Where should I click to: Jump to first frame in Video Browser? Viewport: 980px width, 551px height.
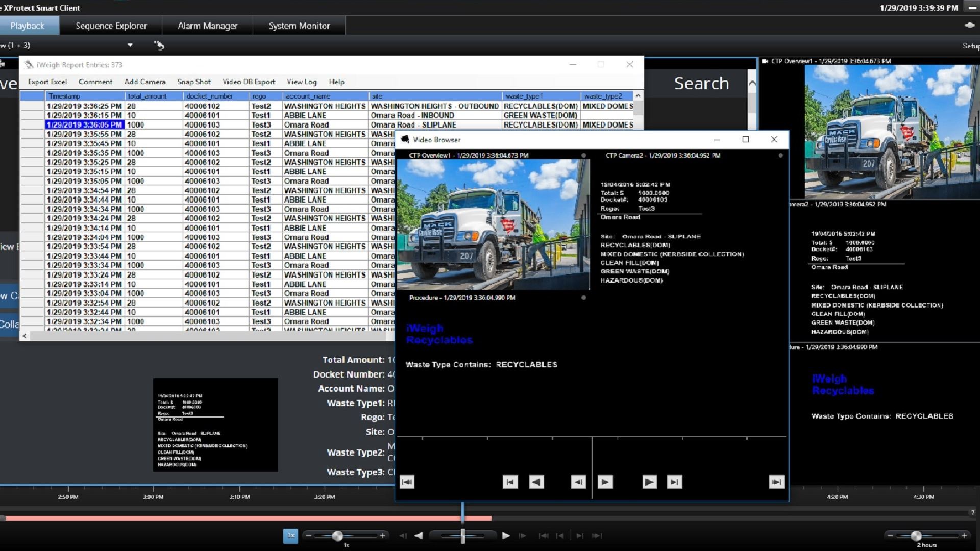407,482
